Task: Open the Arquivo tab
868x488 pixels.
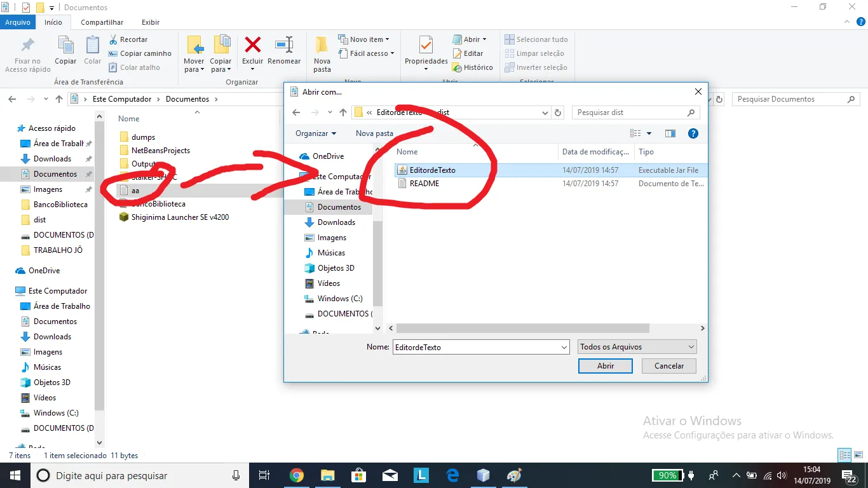Action: tap(18, 22)
